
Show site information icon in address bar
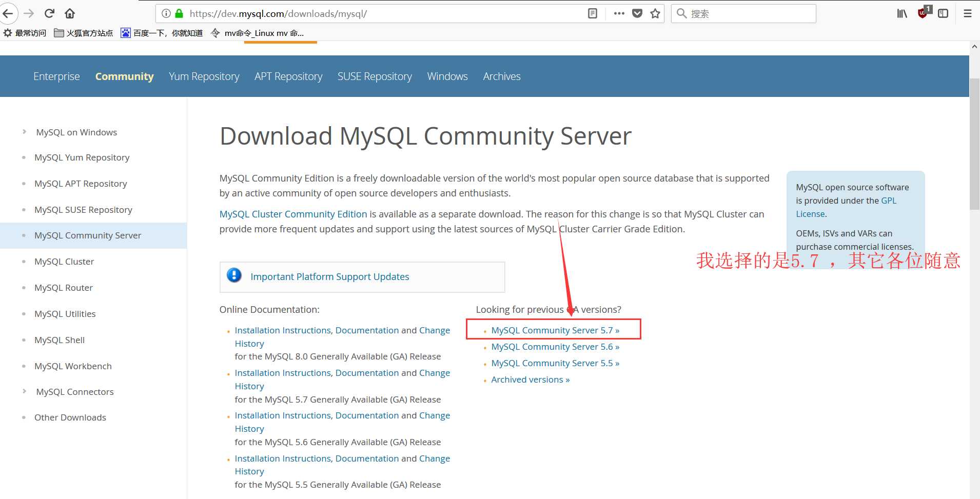[166, 13]
